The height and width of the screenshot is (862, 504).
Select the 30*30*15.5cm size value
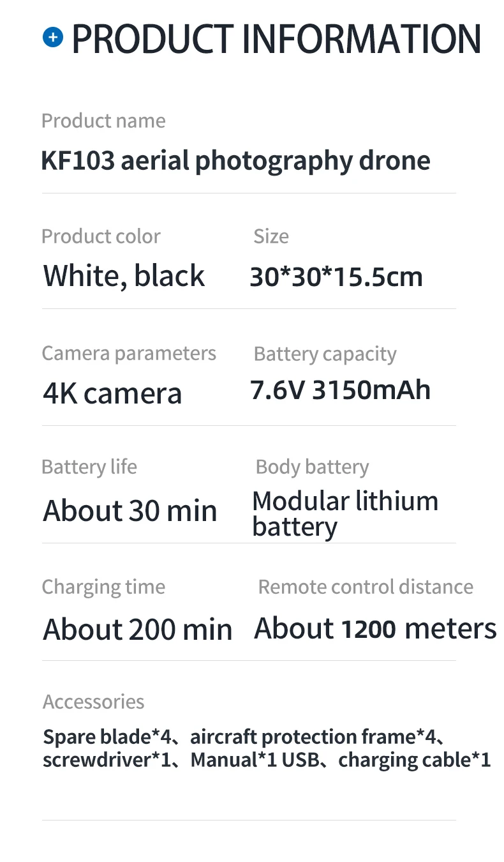pos(336,276)
